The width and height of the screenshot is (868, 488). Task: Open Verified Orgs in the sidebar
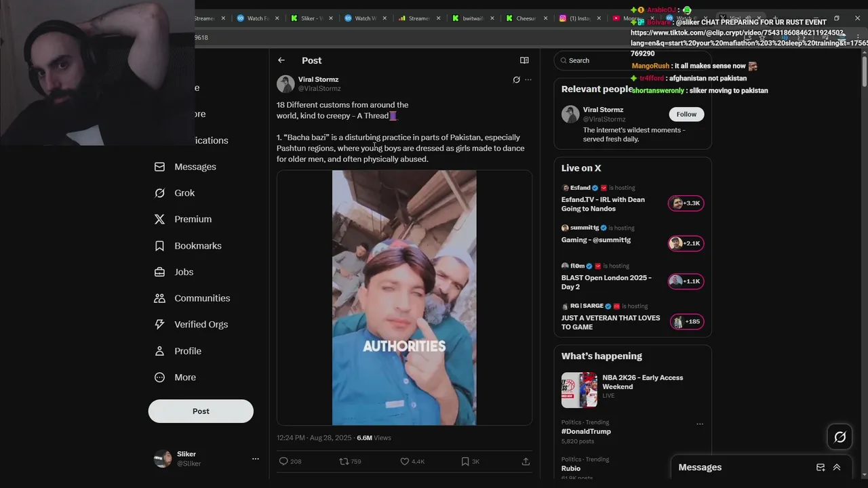[201, 325]
